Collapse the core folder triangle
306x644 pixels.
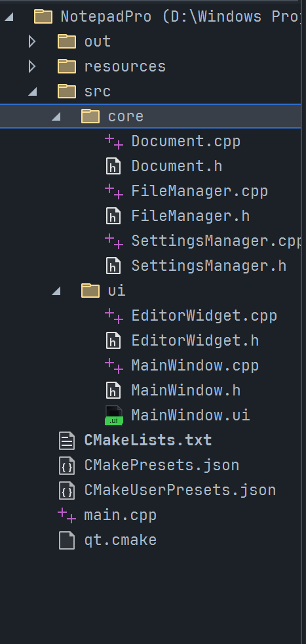tap(56, 117)
